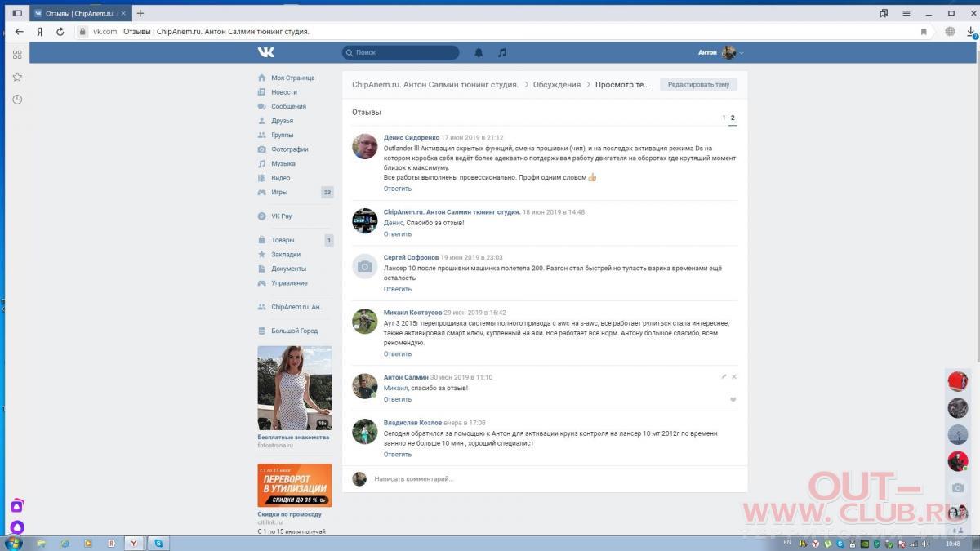Screen dimensions: 980x551
Task: Click the Редактировать тему button
Action: click(698, 84)
